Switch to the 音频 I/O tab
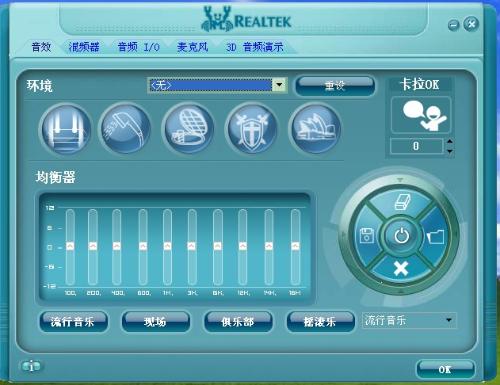500x385 pixels. click(139, 47)
